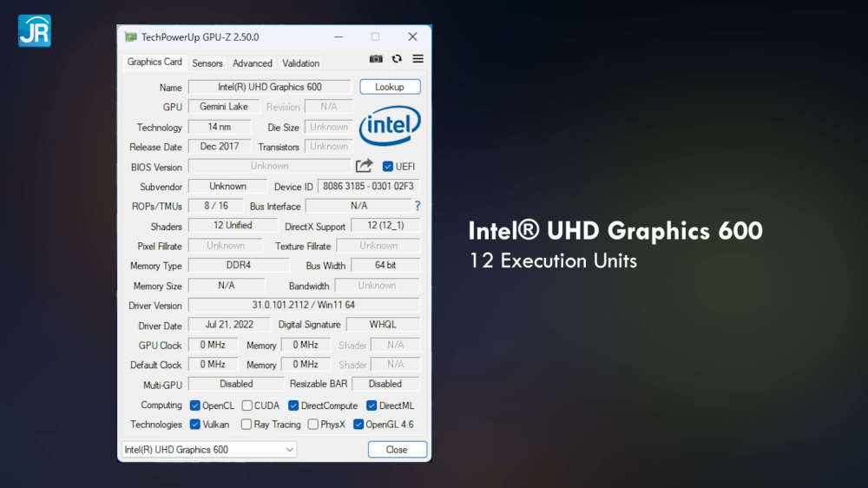Click the Bus Interface field showing N/A

(x=358, y=206)
